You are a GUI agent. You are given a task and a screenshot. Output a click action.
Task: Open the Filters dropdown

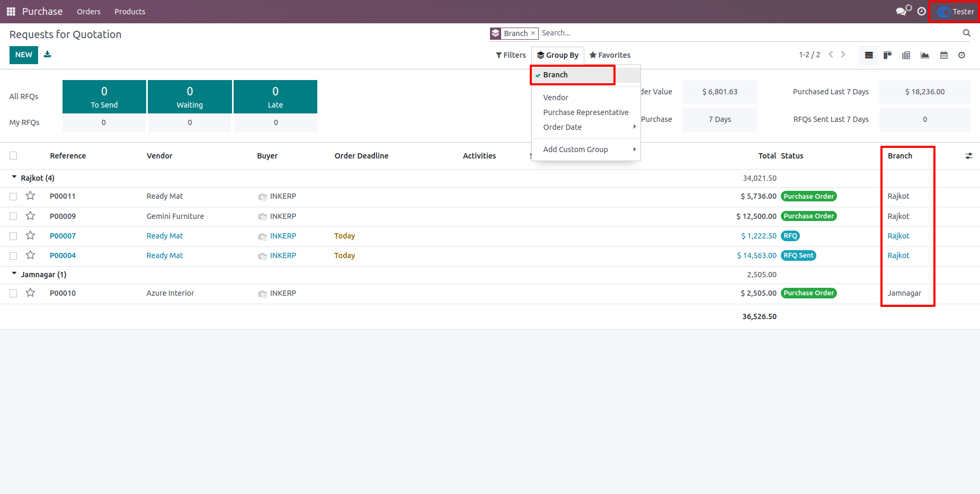click(x=511, y=55)
